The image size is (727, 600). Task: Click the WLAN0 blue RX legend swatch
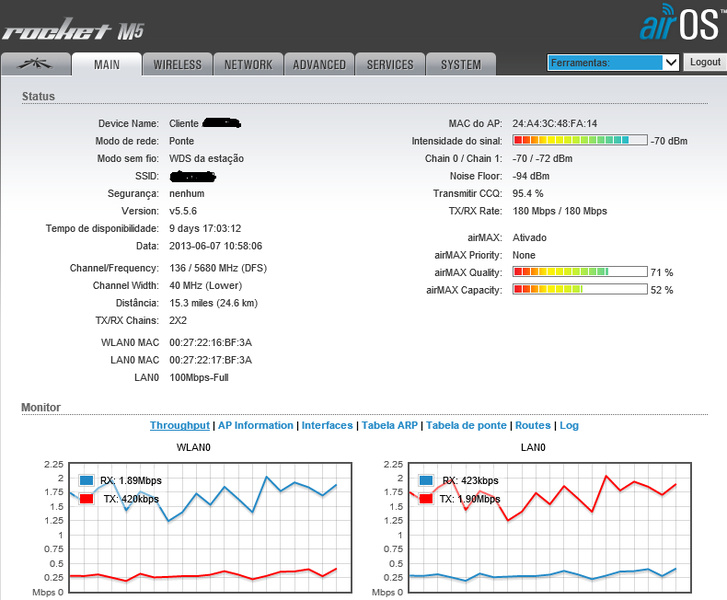click(x=86, y=480)
